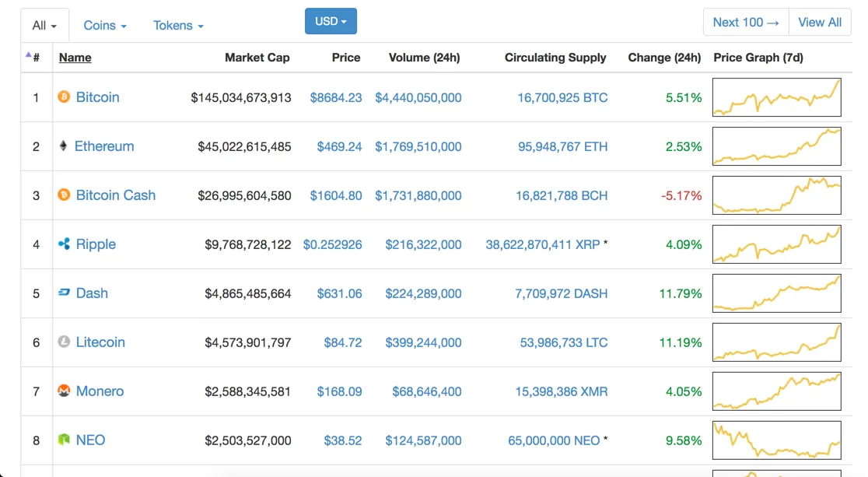Select Bitcoin market cap $145,034,673,913
The image size is (868, 477).
point(241,98)
